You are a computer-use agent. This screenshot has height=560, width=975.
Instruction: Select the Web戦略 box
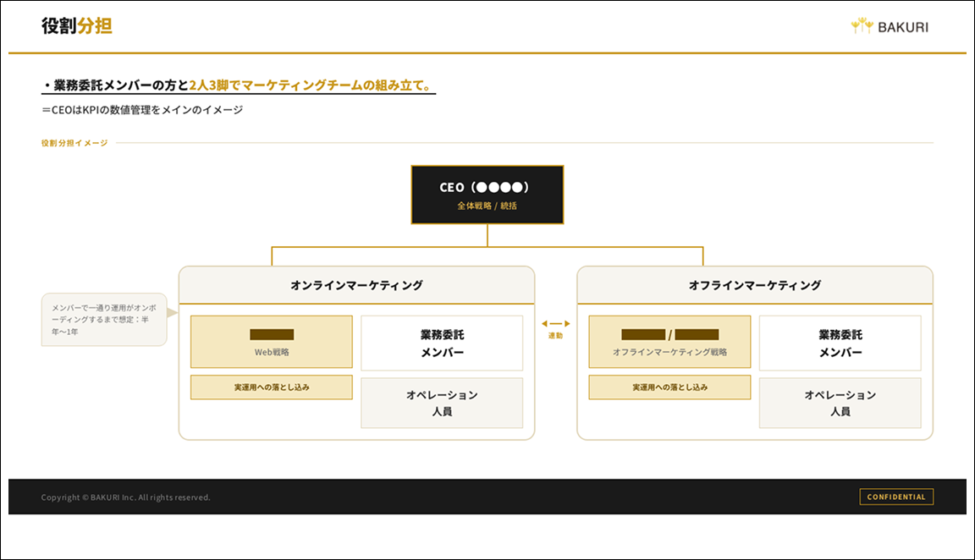(x=272, y=343)
